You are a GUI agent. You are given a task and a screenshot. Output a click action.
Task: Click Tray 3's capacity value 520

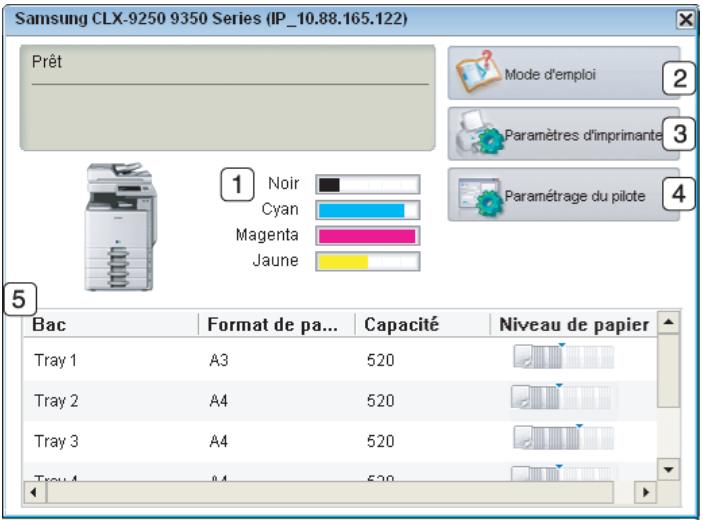tap(381, 441)
